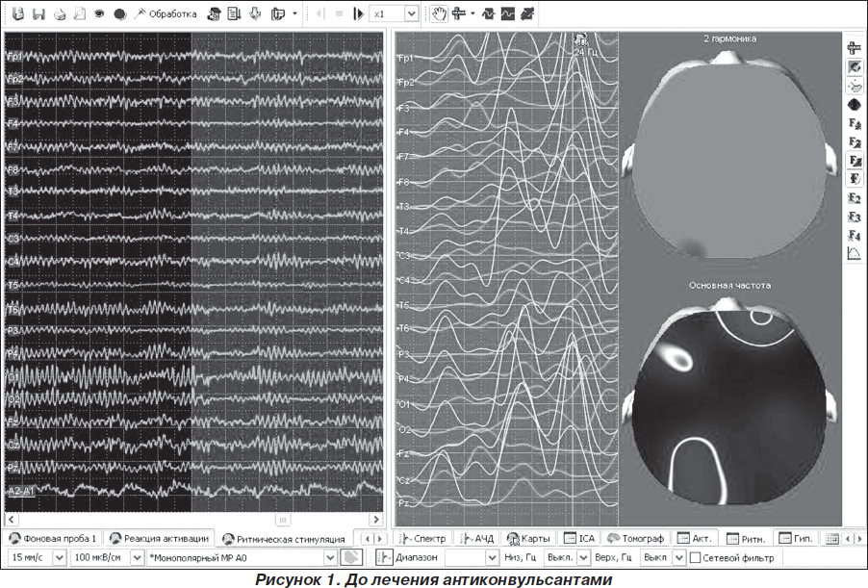
Task: Open the Спектр analysis tab
Action: pos(423,538)
